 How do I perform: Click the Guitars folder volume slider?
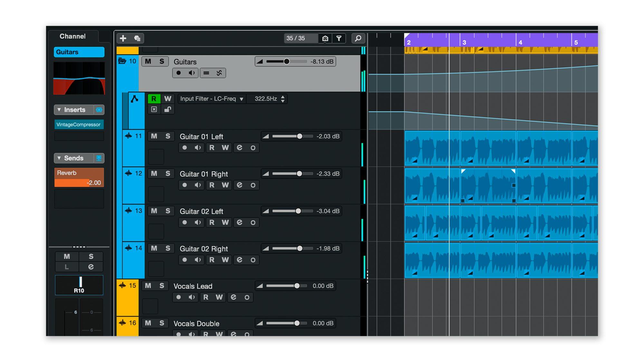[286, 61]
